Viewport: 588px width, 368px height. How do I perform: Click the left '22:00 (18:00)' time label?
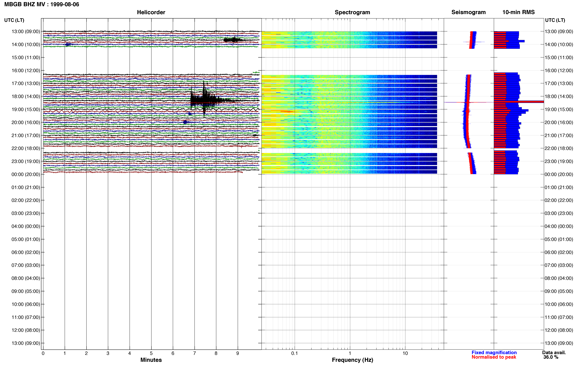pyautogui.click(x=26, y=148)
